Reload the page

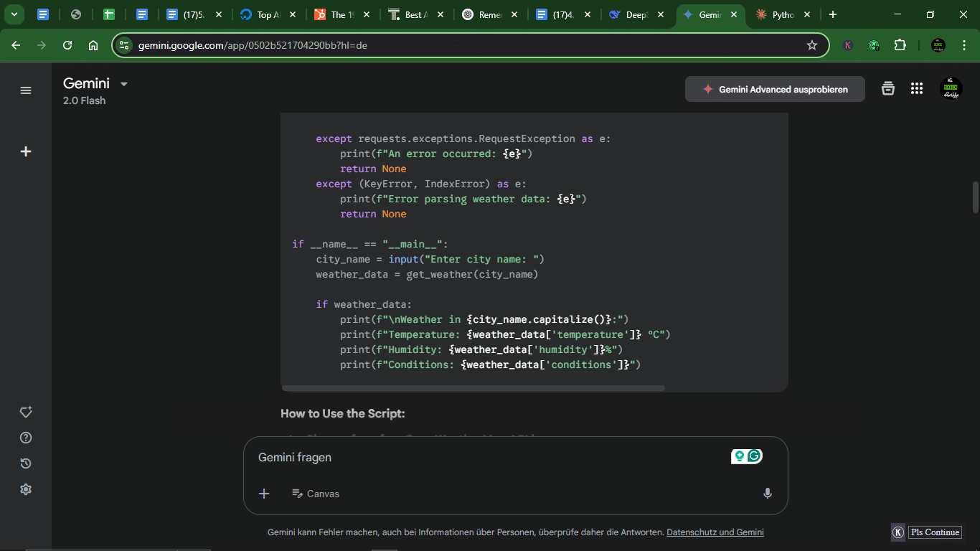[67, 45]
